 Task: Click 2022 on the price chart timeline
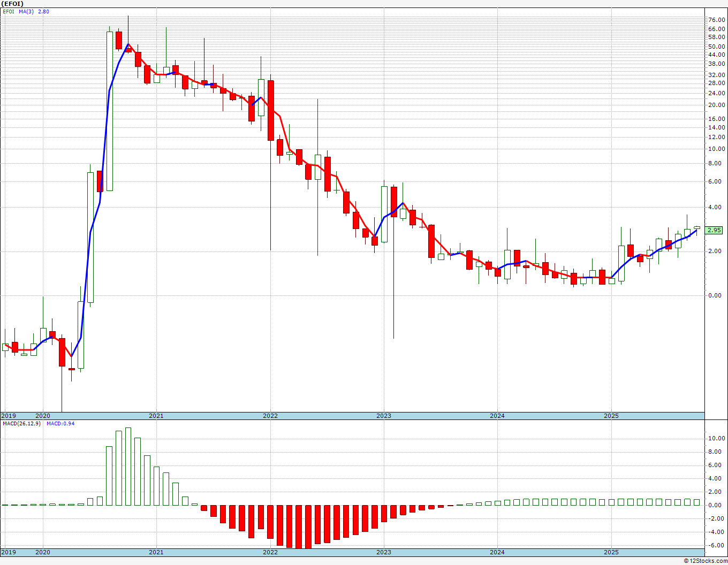[x=270, y=416]
